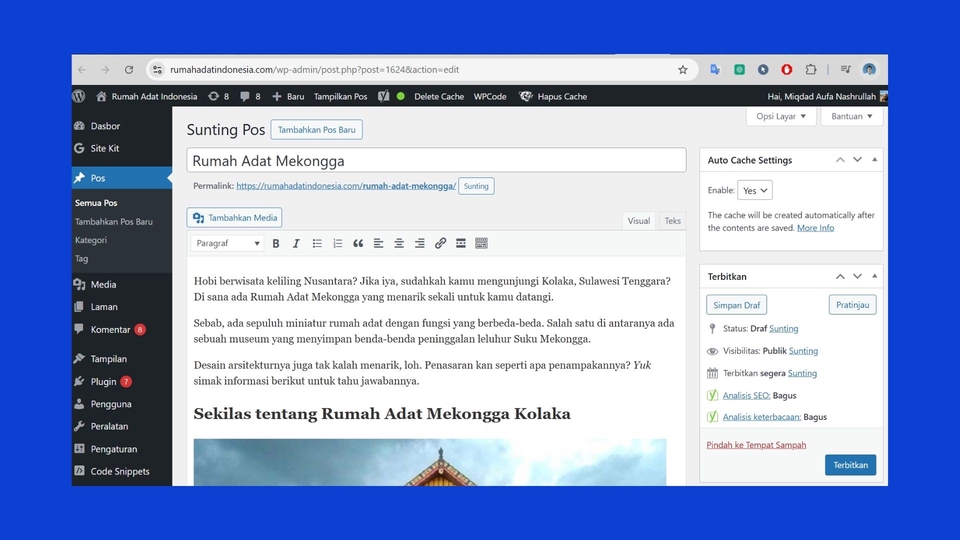Collapse the Terbitkan panel
This screenshot has height=540, width=960.
[x=874, y=277]
